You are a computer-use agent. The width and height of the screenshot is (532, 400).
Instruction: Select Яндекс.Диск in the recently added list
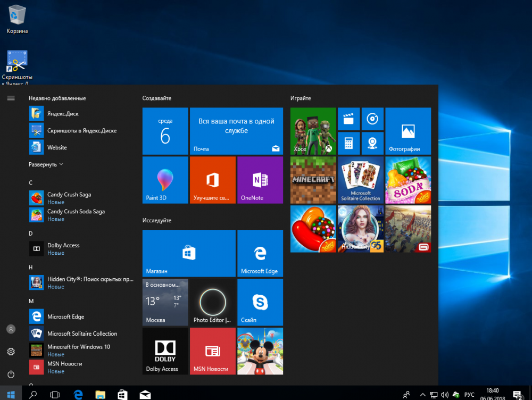tap(63, 113)
